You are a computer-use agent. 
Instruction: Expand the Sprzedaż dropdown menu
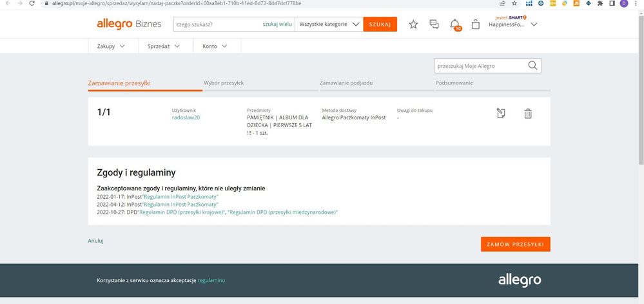[x=163, y=46]
